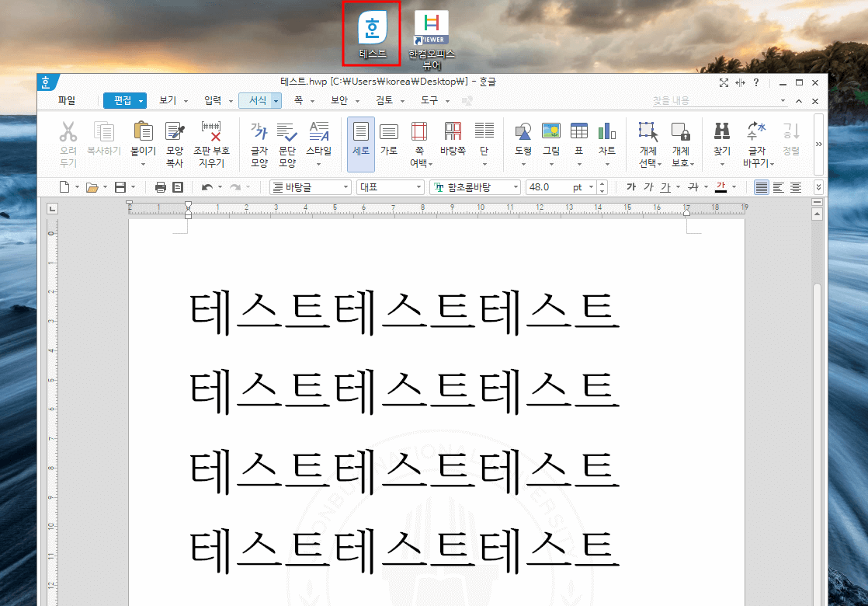Open the 대표 language dropdown
The image size is (868, 606).
418,187
